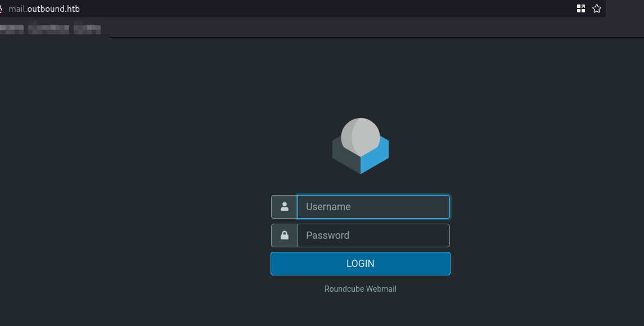Image resolution: width=644 pixels, height=326 pixels.
Task: Open the second blurred bookmark in the toolbar
Action: point(48,27)
